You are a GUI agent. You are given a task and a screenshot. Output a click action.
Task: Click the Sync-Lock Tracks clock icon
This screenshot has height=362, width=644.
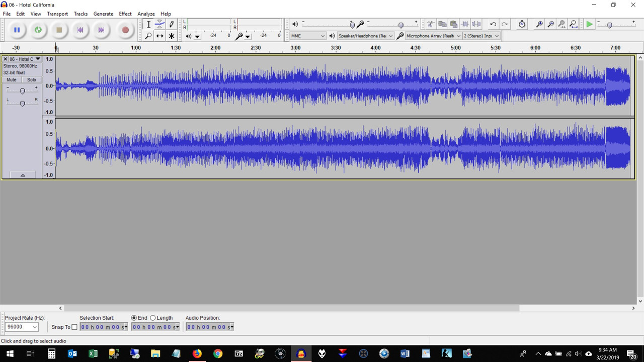coord(522,24)
